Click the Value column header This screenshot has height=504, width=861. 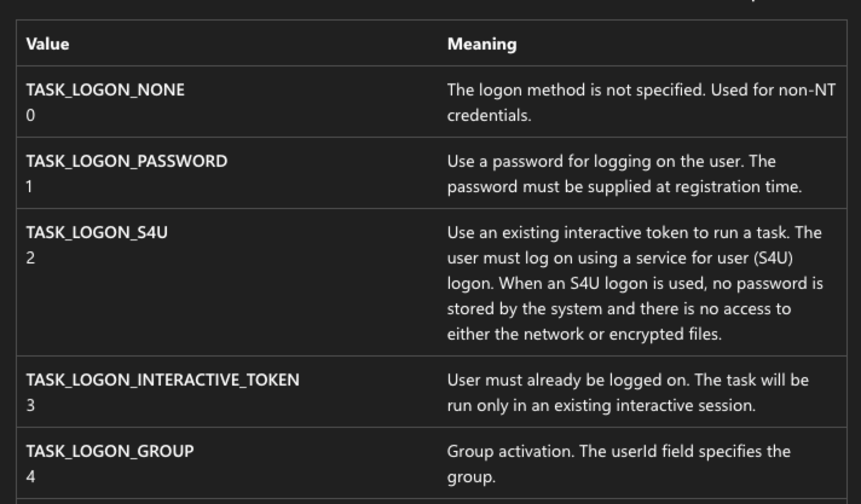(x=47, y=44)
